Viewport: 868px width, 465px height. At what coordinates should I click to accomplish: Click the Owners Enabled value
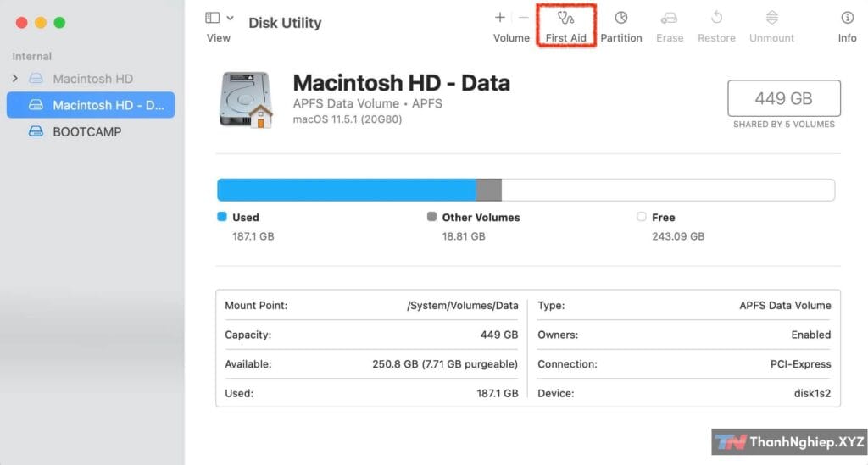coord(811,335)
